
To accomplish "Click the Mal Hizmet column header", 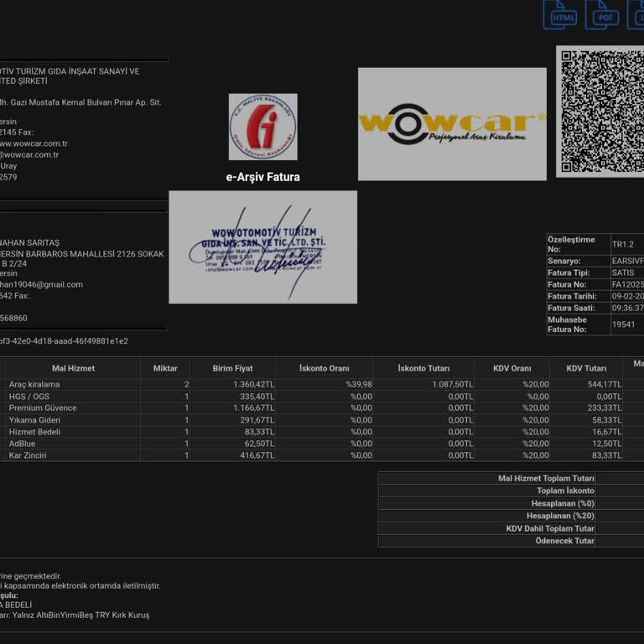I will [x=73, y=368].
